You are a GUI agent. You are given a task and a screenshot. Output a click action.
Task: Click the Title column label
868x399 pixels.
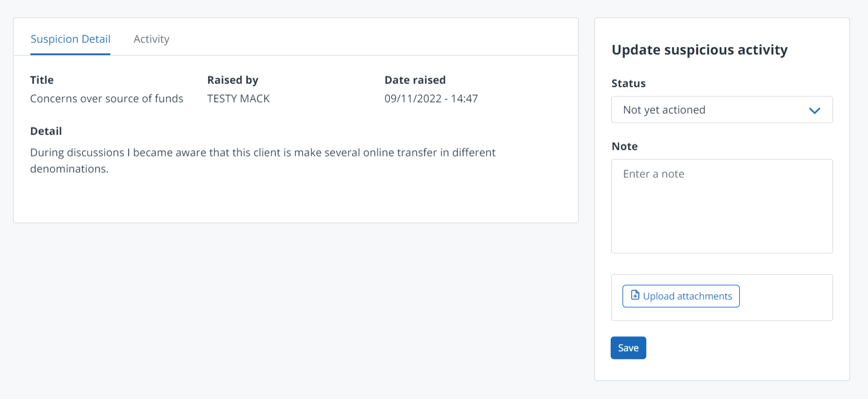42,80
